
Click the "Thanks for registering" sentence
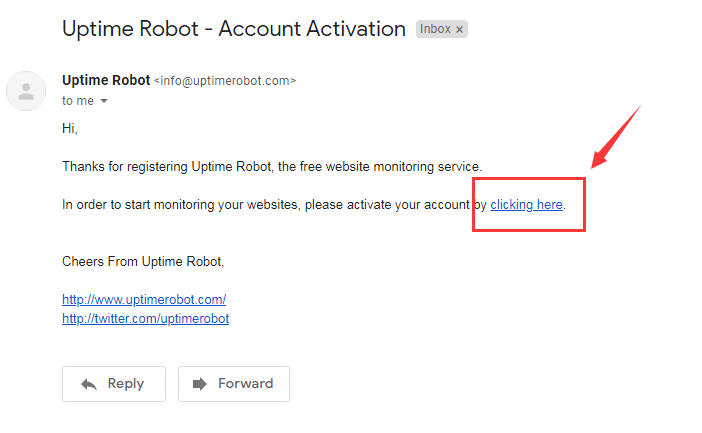click(272, 166)
